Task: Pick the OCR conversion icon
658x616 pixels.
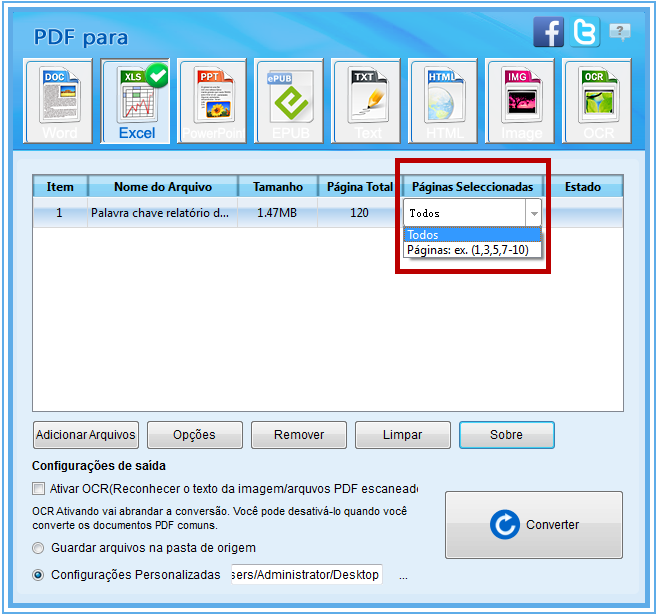Action: [x=597, y=101]
